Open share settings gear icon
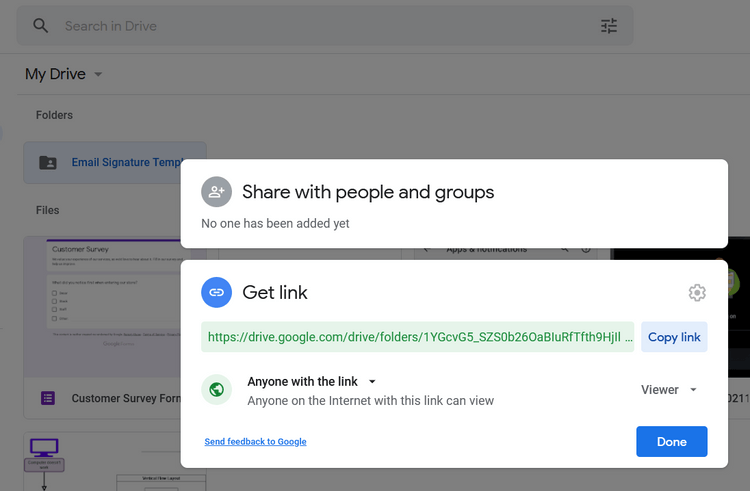The height and width of the screenshot is (491, 750). 697,292
